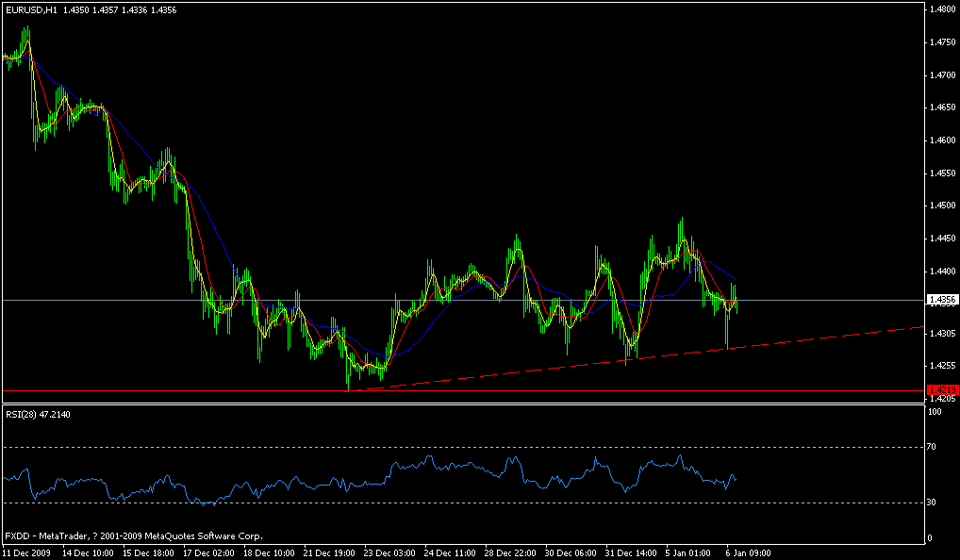Click the blue RSI curve in indicator panel
Viewport: 960px width, 560px height.
434,465
